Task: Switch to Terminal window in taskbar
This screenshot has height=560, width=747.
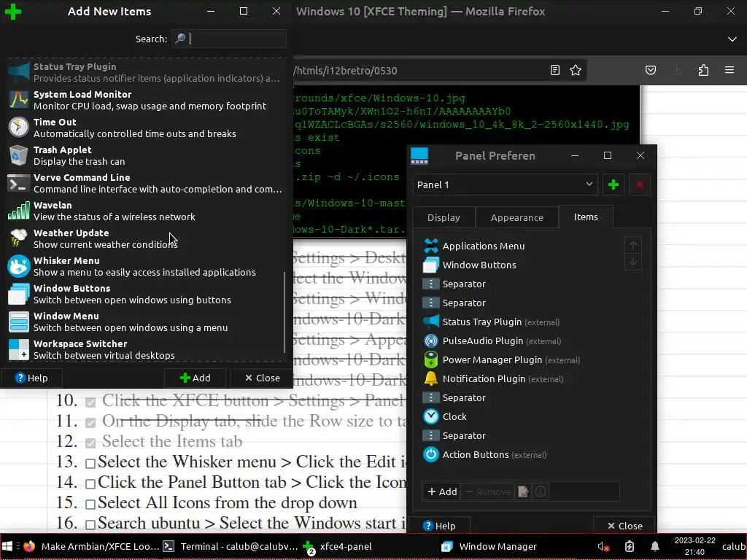Action: coord(231,546)
